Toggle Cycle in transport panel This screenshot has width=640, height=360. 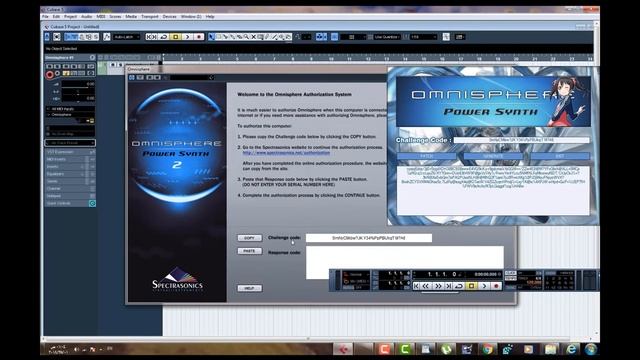(x=459, y=286)
